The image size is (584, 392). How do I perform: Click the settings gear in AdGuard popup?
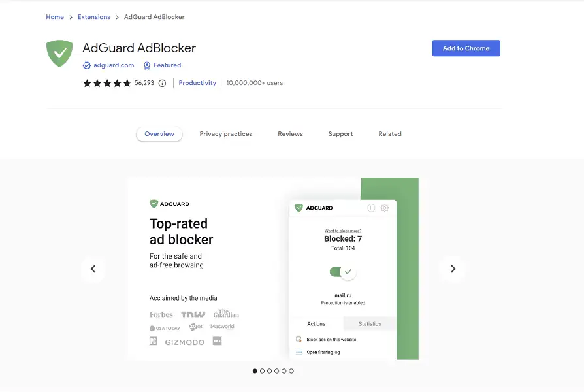coord(384,208)
